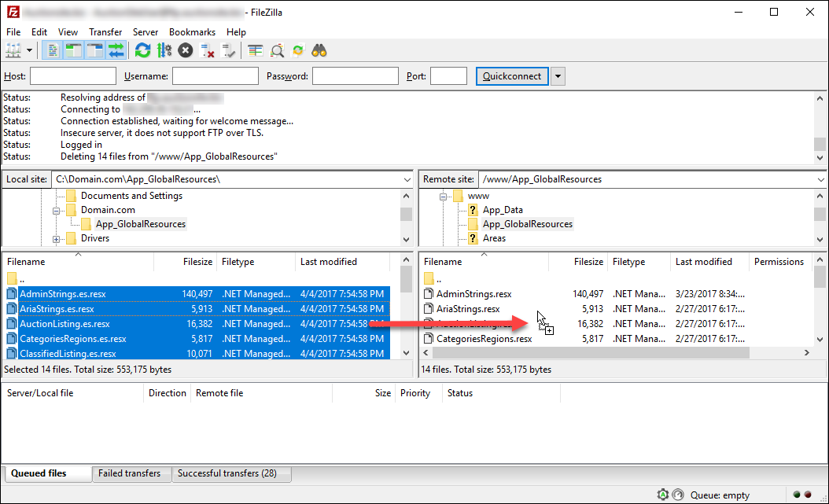Open the Site Manager
The height and width of the screenshot is (504, 829).
click(13, 51)
